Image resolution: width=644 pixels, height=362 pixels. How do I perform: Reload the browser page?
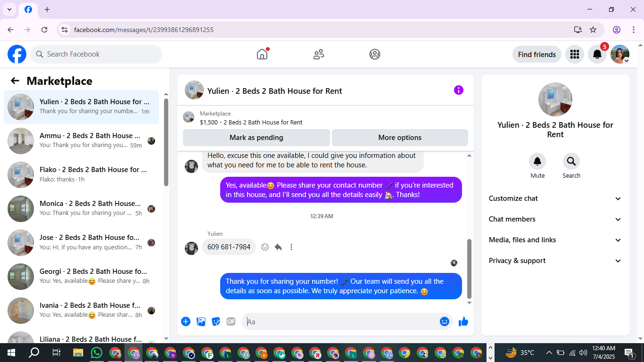click(x=44, y=30)
